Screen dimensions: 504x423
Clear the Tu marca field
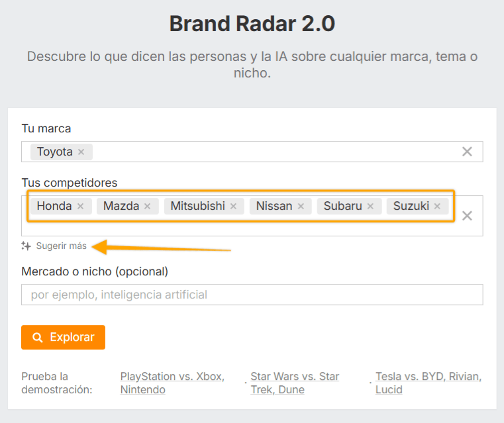[x=467, y=152]
